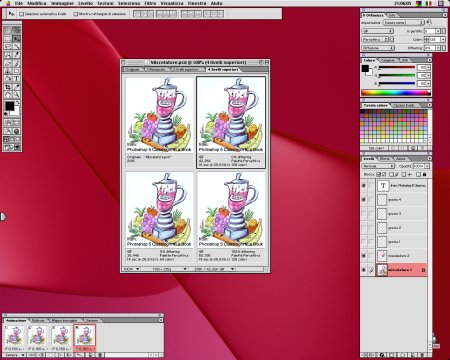
Task: Hide the miscelatore 2 layer
Action: [364, 256]
